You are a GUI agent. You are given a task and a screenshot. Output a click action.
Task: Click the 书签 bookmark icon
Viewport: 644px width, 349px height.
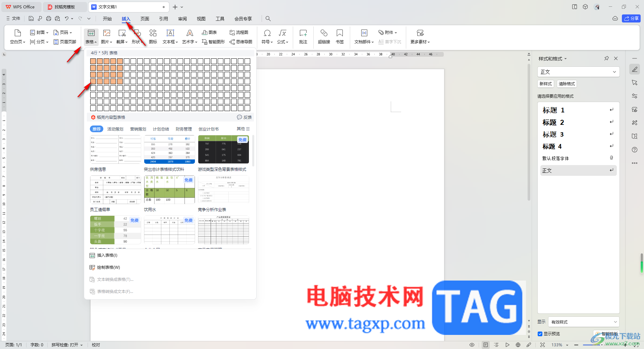(x=340, y=33)
